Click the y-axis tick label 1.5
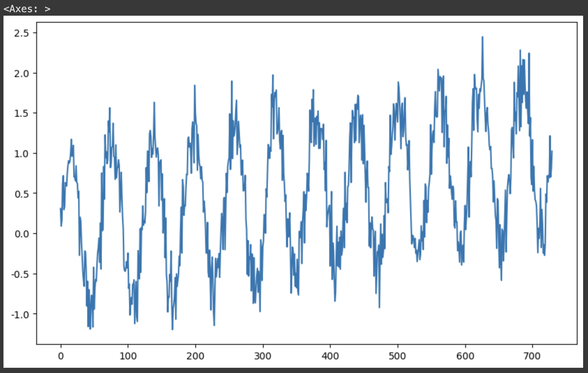 click(21, 113)
